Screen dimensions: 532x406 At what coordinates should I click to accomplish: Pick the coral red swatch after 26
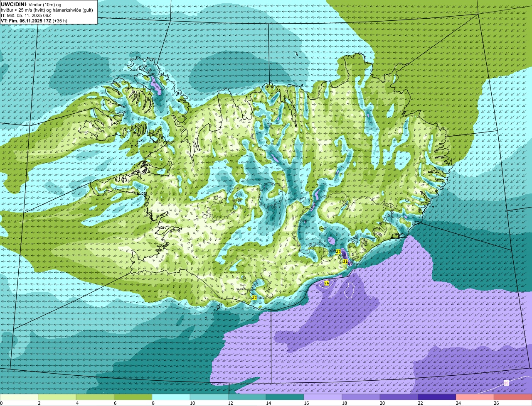[513, 397]
